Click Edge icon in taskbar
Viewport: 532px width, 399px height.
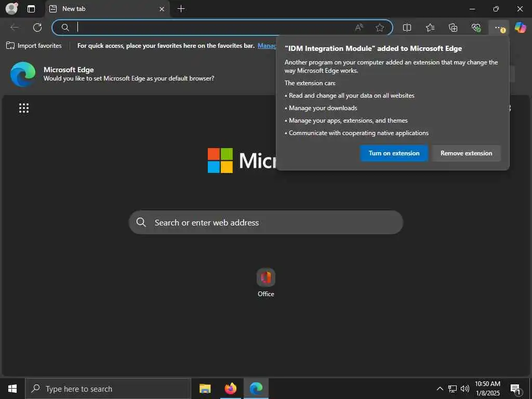click(x=256, y=389)
